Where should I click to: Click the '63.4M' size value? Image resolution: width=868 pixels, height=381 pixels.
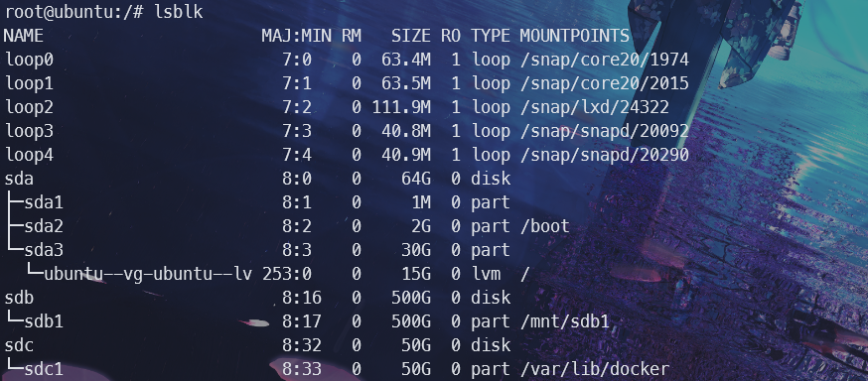[x=406, y=60]
